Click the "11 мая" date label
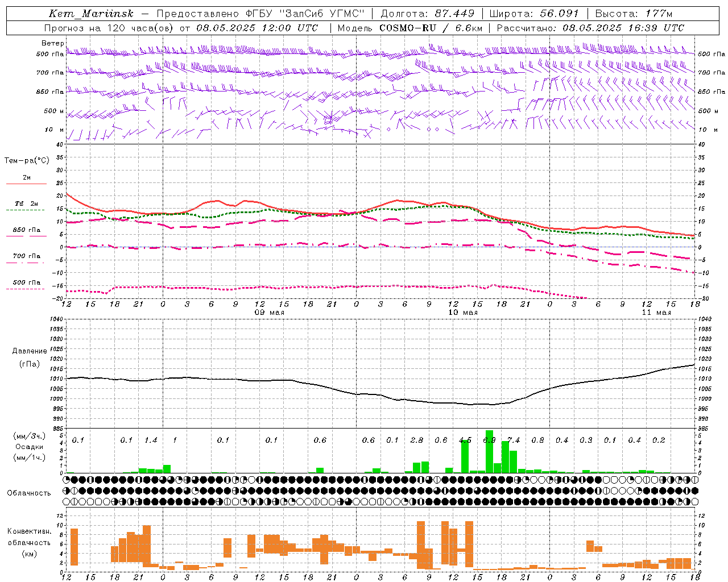 (656, 313)
